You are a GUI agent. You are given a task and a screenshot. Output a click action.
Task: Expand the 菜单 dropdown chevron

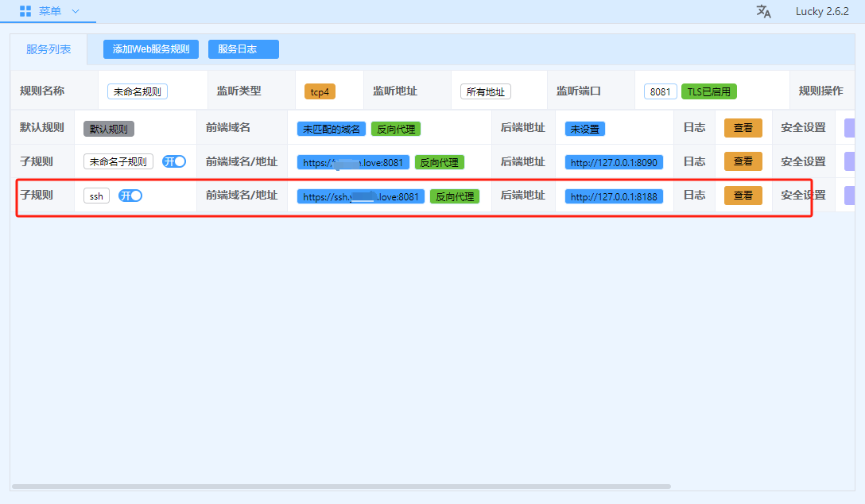click(x=76, y=11)
